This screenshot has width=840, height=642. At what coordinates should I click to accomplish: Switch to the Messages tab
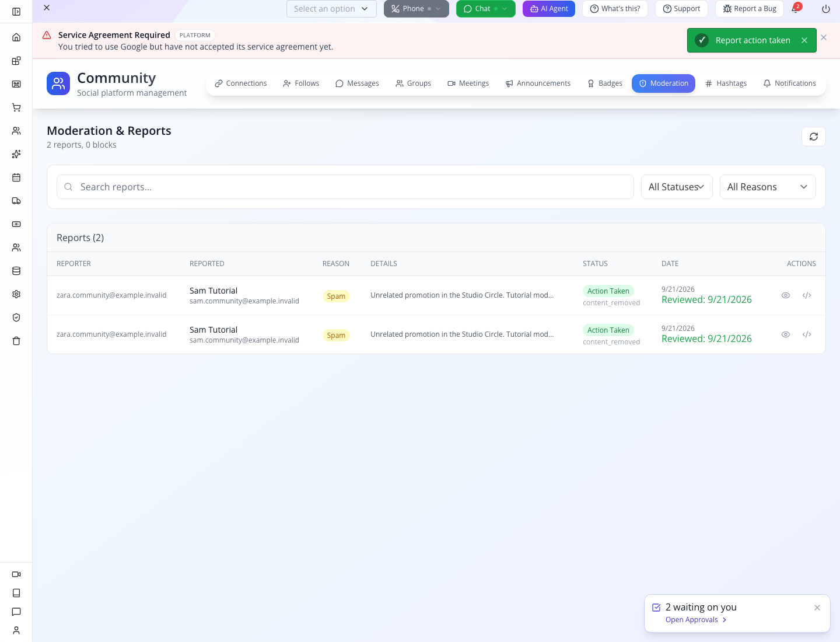(357, 83)
